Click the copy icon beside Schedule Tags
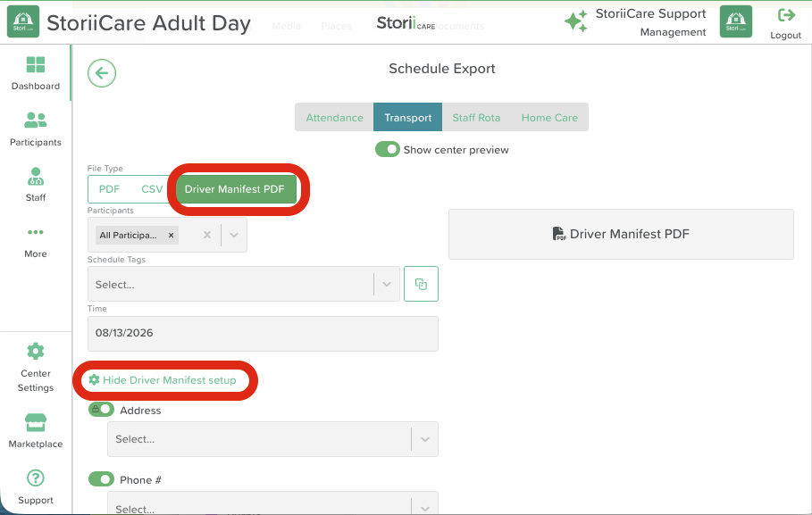Image resolution: width=812 pixels, height=515 pixels. tap(421, 284)
